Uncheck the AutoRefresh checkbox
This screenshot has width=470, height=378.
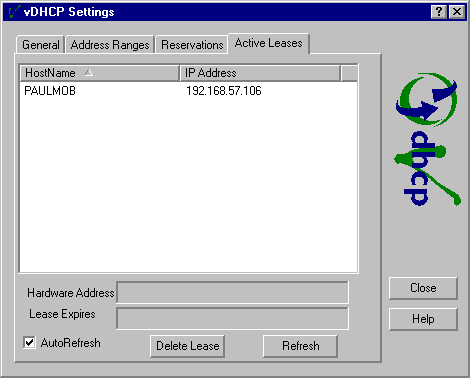click(29, 343)
